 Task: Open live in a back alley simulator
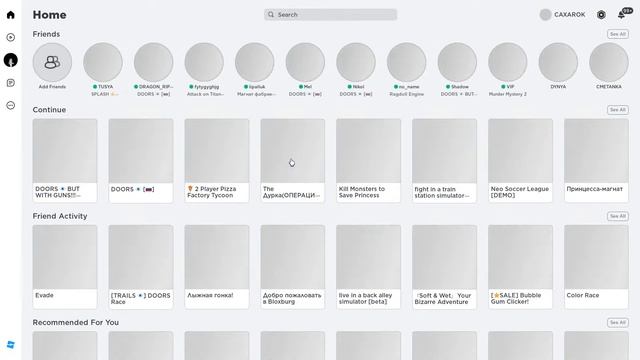pyautogui.click(x=369, y=267)
